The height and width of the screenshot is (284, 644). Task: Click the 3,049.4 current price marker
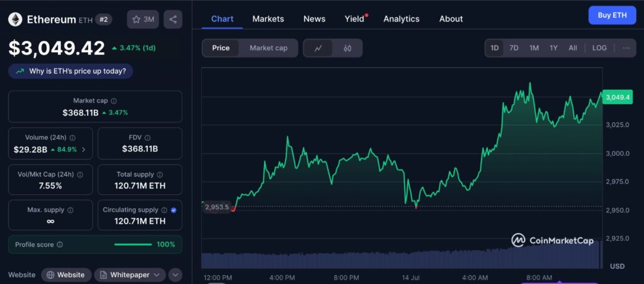(618, 97)
